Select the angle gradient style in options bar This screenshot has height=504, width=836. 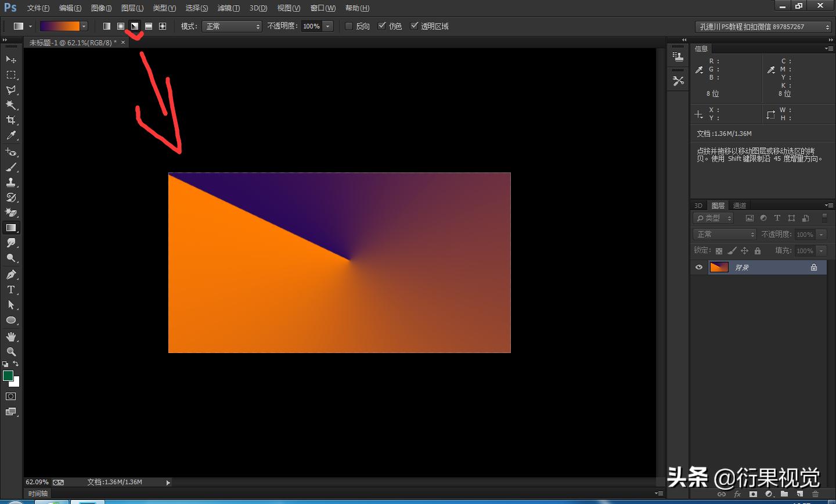(134, 26)
